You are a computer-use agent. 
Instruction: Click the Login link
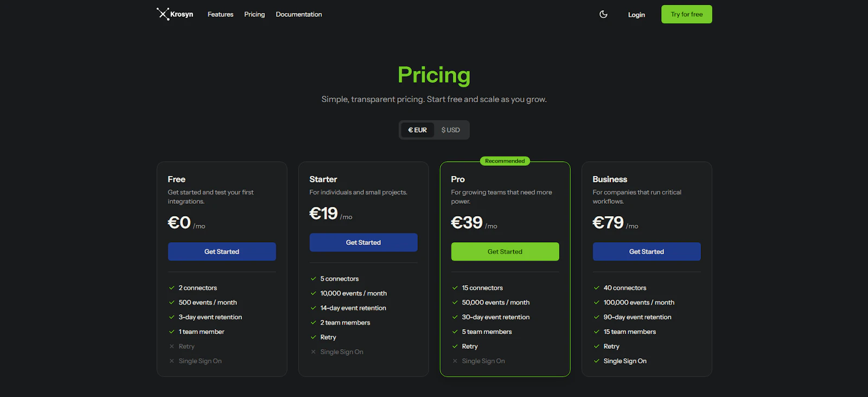click(x=636, y=15)
